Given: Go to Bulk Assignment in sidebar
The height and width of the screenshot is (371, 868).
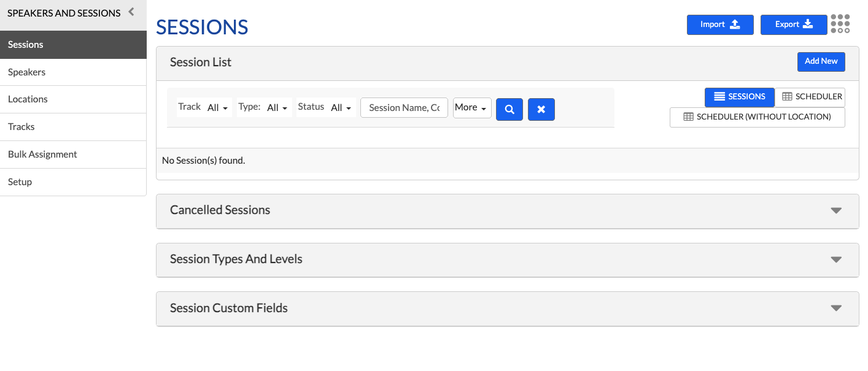Looking at the screenshot, I should coord(42,155).
